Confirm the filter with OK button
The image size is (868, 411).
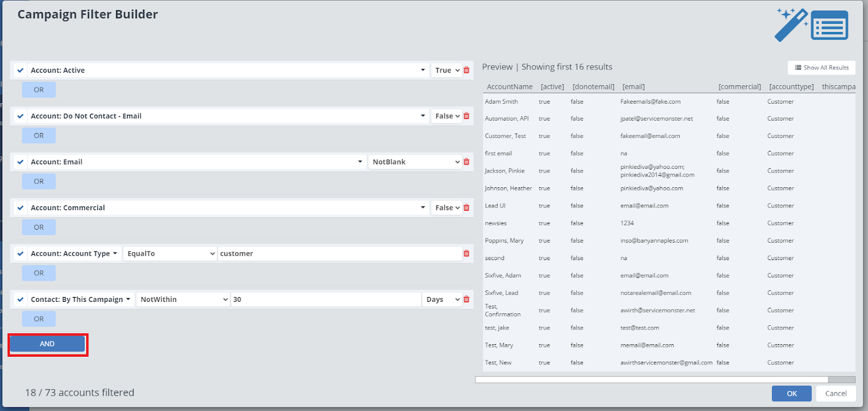791,394
